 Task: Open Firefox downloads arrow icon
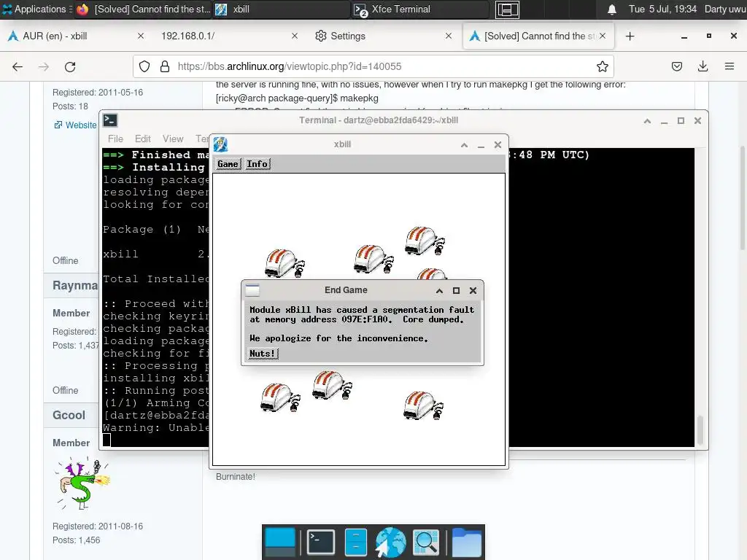[x=703, y=66]
